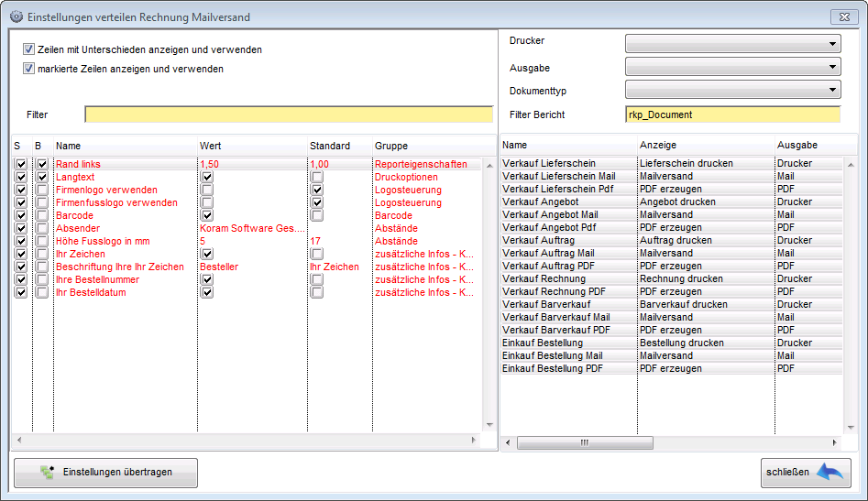Check the B checkbox for Firmenlogo verwenden
Image resolution: width=868 pixels, height=501 pixels.
(x=42, y=190)
